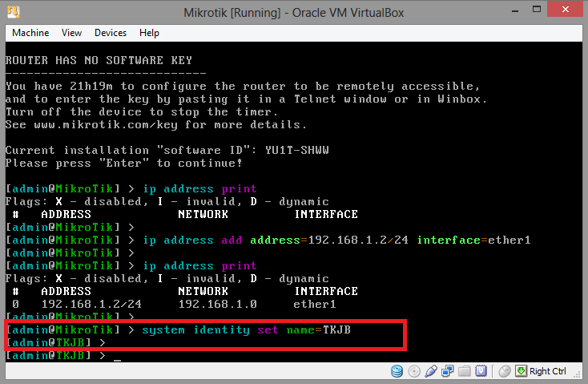Open the shared folders status icon
The image size is (588, 384).
464,371
